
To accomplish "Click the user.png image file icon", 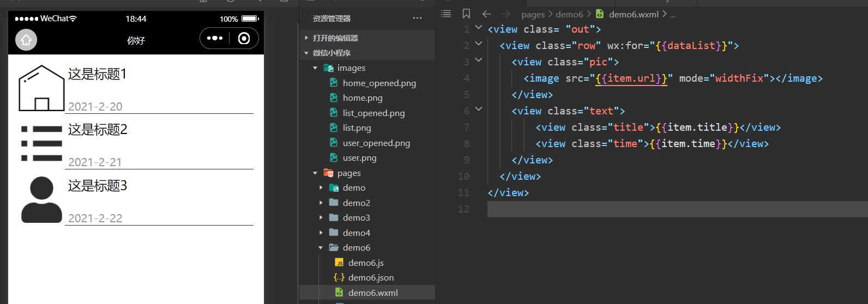I will 334,157.
